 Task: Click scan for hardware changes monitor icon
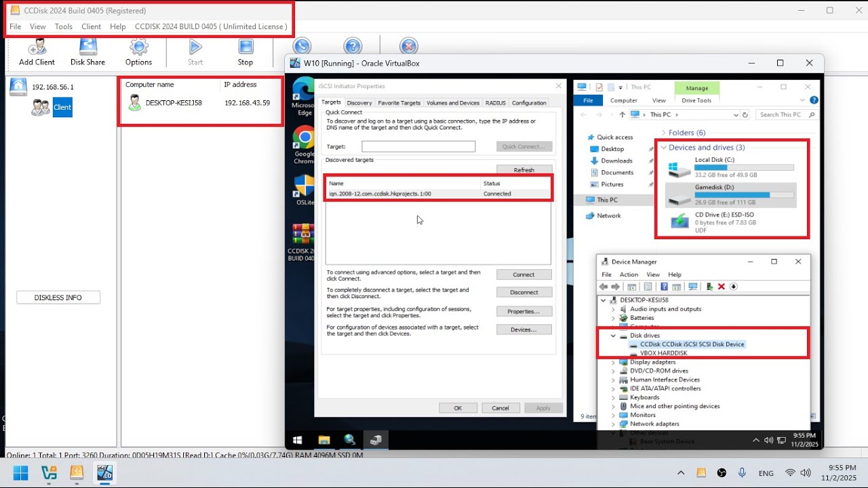[693, 287]
